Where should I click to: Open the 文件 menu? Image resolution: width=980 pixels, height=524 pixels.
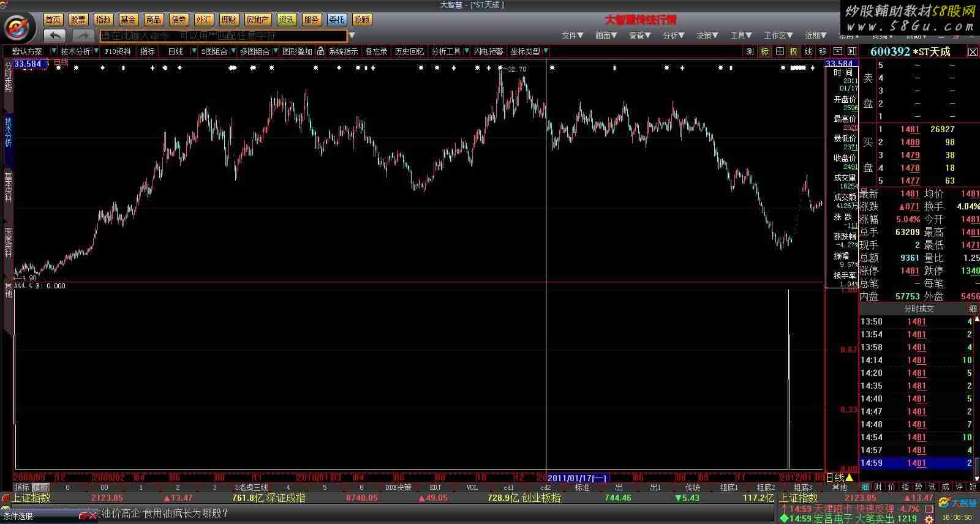pos(573,36)
